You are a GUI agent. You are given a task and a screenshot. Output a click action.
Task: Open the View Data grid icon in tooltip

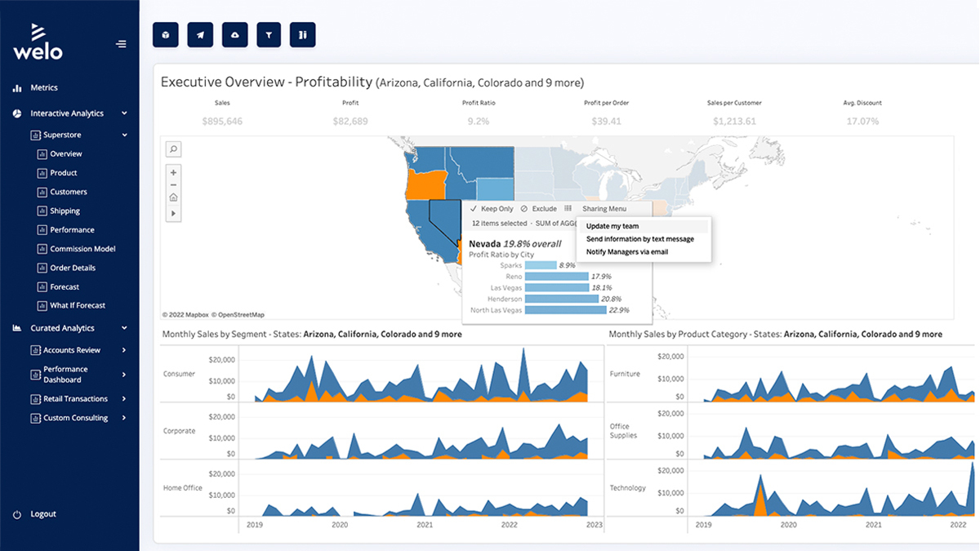click(568, 208)
